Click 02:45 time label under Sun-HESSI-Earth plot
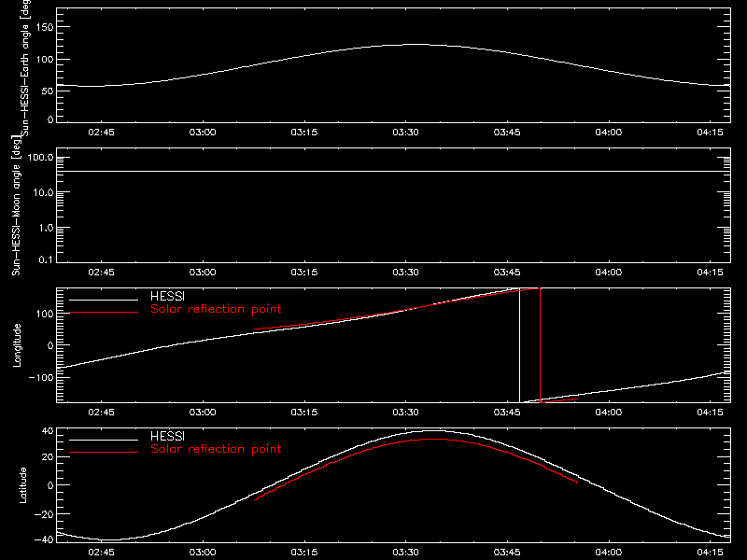The width and height of the screenshot is (747, 560). [101, 133]
